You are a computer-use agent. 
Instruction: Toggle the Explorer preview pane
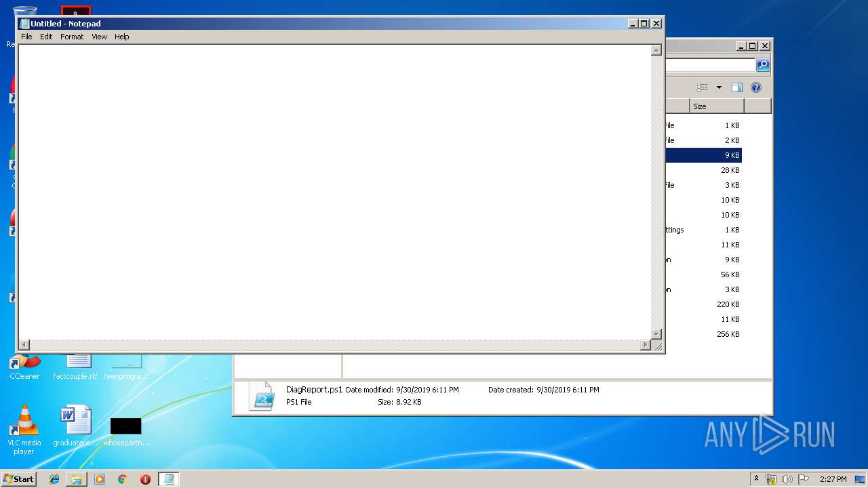tap(737, 87)
